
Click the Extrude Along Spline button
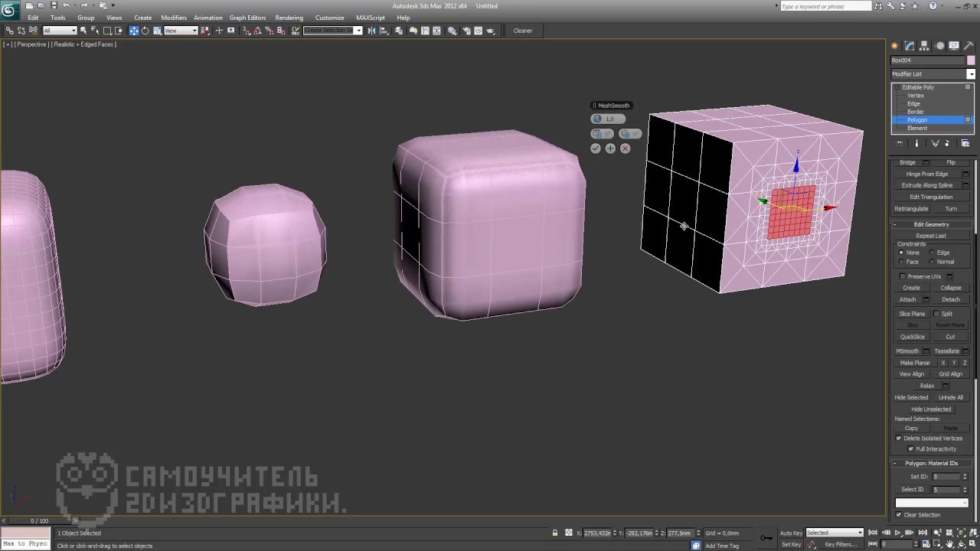(x=926, y=185)
